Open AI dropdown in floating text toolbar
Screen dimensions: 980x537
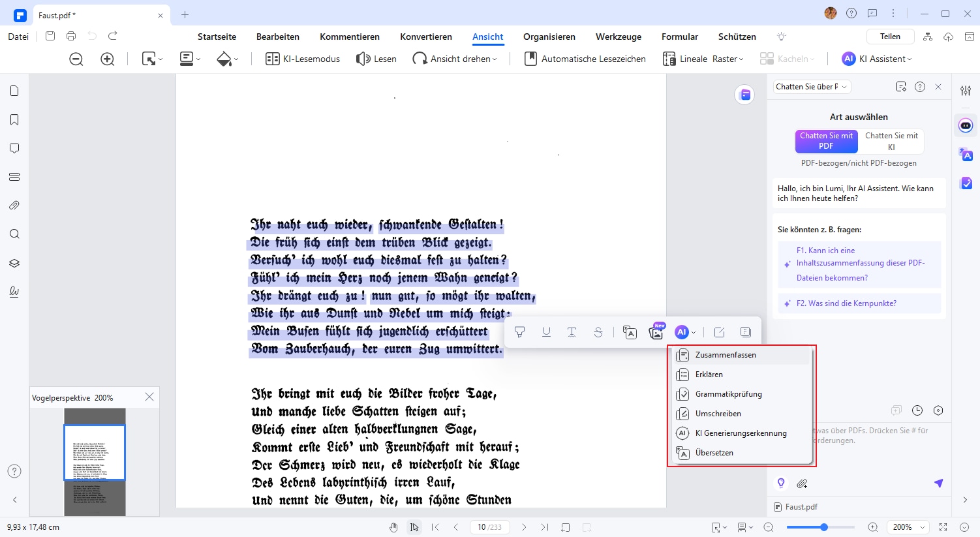[x=685, y=332]
